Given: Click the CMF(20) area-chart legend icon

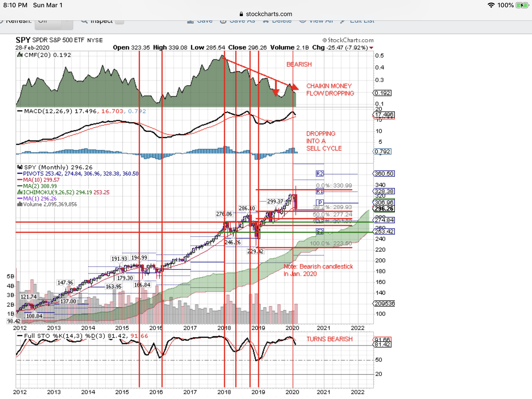Looking at the screenshot, I should 20,55.
